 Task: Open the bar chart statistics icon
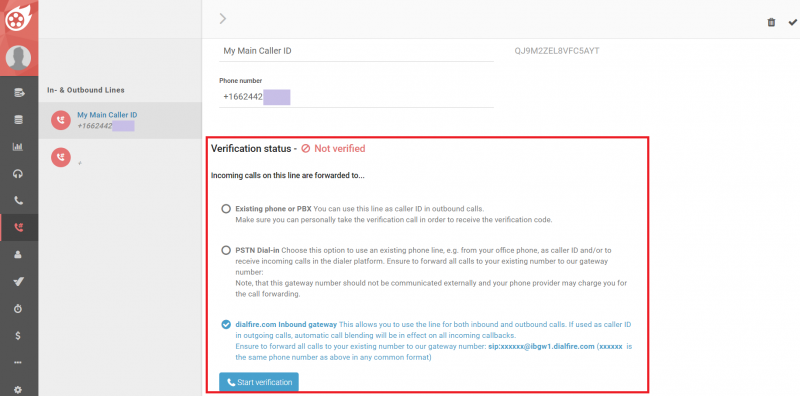[18, 147]
